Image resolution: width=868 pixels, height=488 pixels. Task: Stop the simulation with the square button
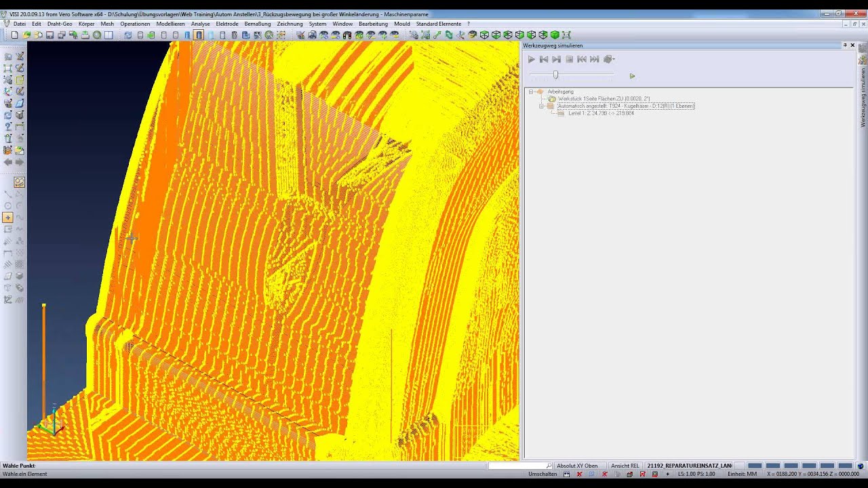point(570,60)
